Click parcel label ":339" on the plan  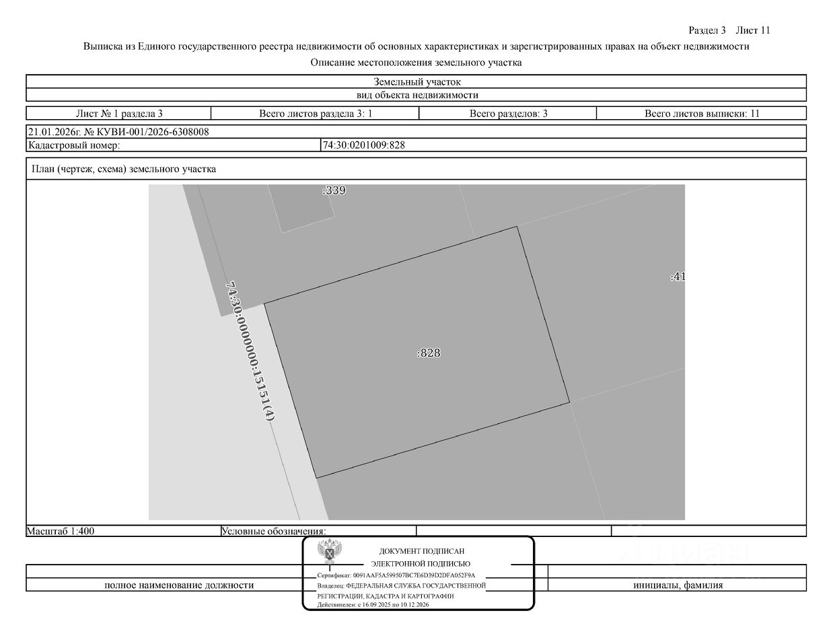(x=334, y=190)
